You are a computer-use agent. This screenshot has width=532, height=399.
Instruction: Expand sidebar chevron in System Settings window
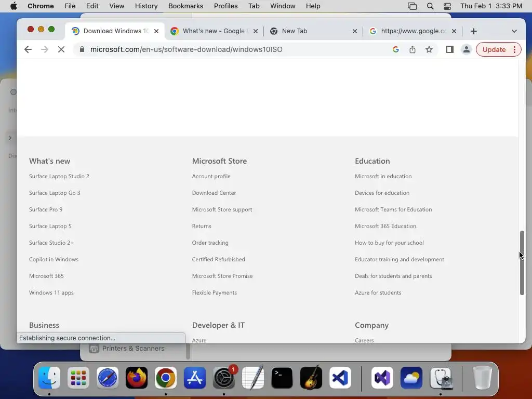(x=10, y=138)
